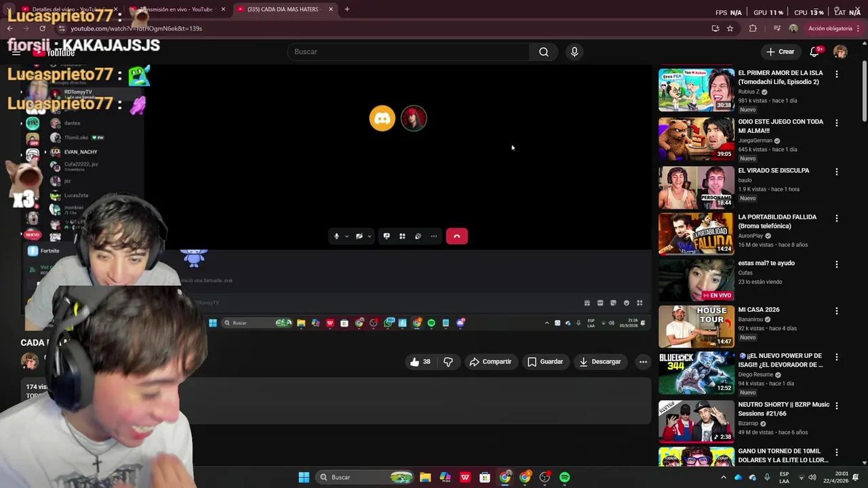The height and width of the screenshot is (488, 868).
Task: Expand microphone options arrow in call
Action: [x=347, y=237]
